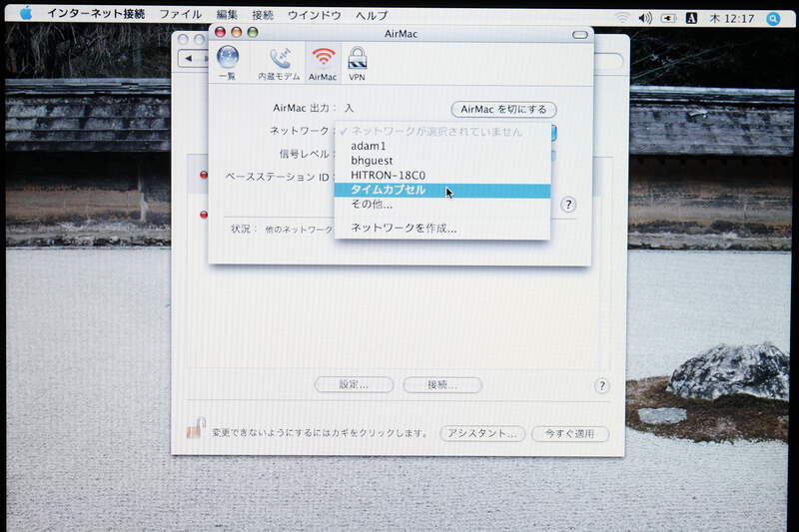Click the clock showing 木 12:17

pyautogui.click(x=732, y=19)
